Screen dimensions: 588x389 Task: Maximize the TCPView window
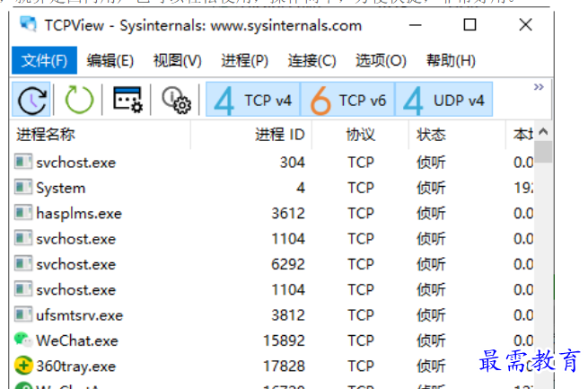pyautogui.click(x=470, y=25)
